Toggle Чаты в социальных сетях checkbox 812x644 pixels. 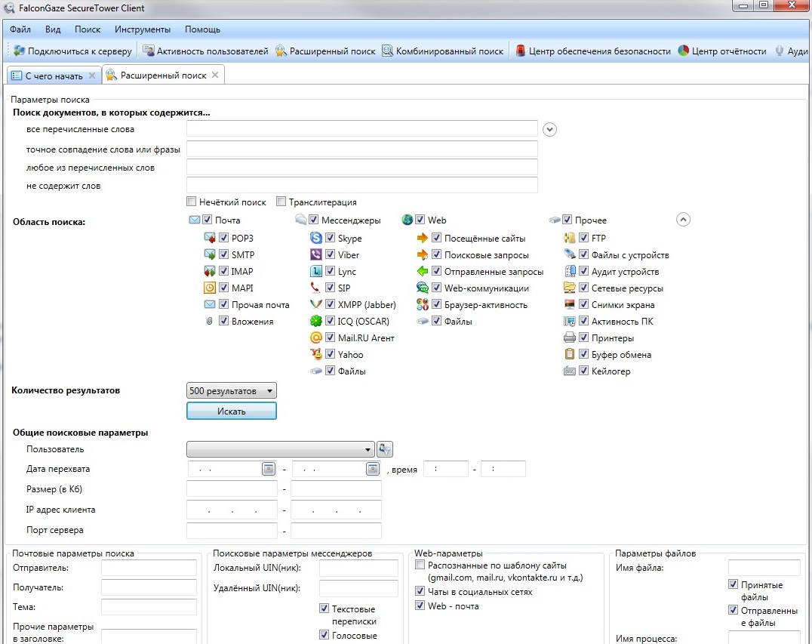coord(420,590)
